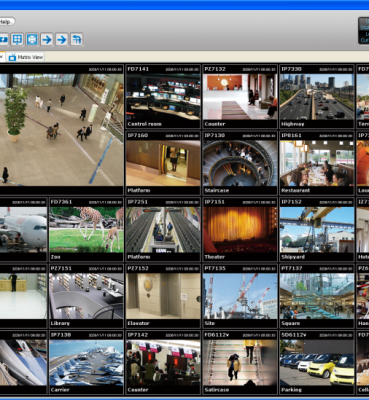Click the 'Carrier' caption text
369x400 pixels.
60,390
